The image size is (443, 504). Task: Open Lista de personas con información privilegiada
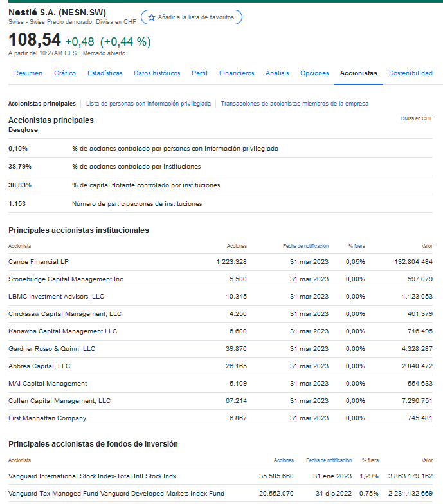pos(149,104)
